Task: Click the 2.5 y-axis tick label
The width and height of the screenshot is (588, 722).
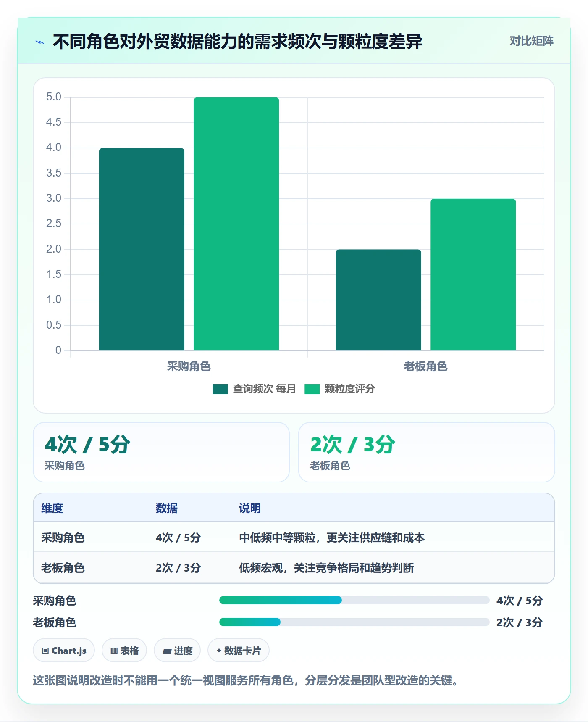Action: (54, 224)
